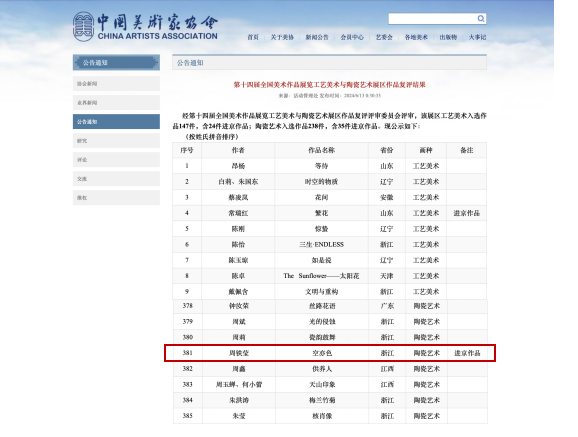The image size is (578, 437).
Task: Select 协会新闻 in the sidebar
Action: [116, 84]
